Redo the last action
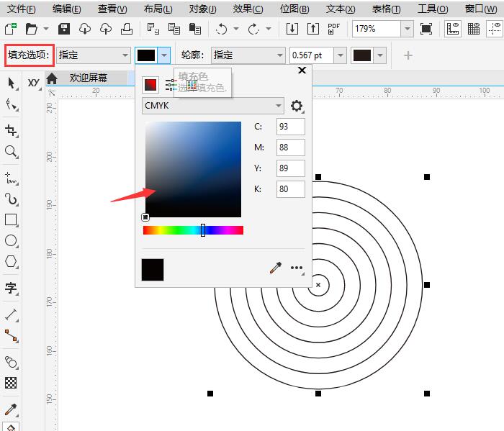This screenshot has width=504, height=431. (253, 29)
